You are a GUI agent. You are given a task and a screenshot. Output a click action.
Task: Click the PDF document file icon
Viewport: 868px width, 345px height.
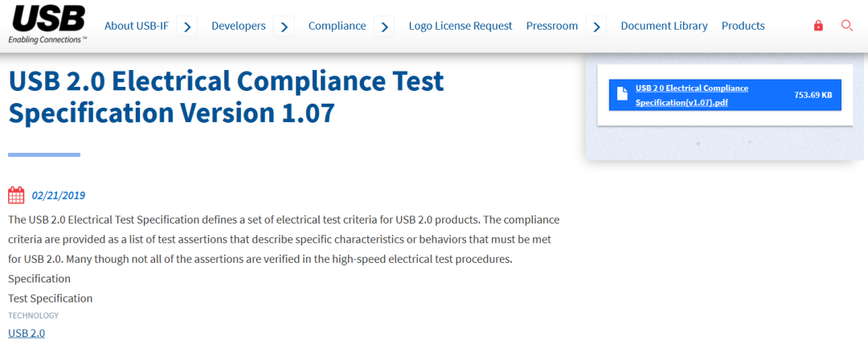coord(622,94)
